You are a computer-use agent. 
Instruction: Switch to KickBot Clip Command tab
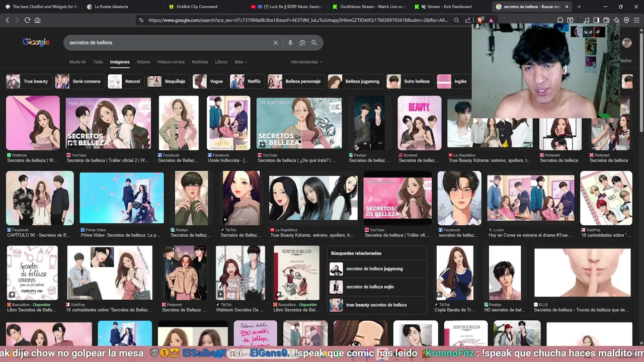[205, 7]
